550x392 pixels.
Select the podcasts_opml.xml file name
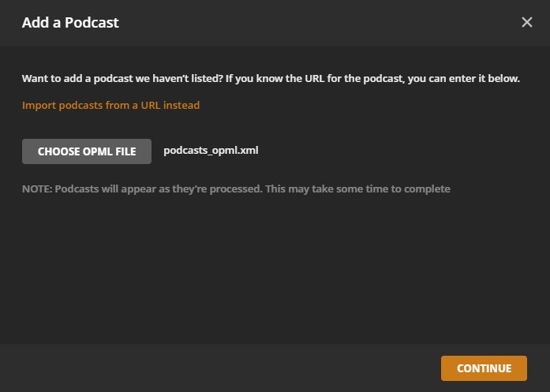211,151
